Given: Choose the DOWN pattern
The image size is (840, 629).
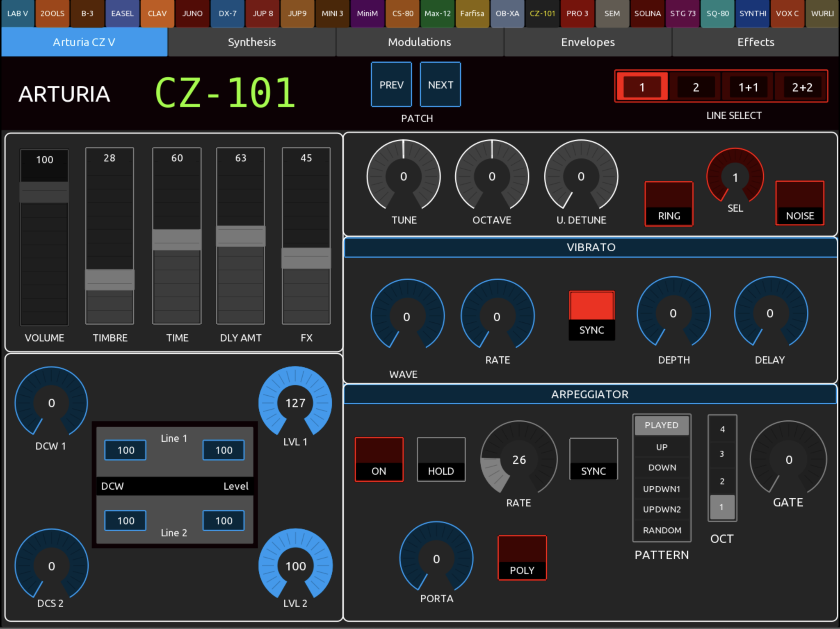Looking at the screenshot, I should click(662, 467).
